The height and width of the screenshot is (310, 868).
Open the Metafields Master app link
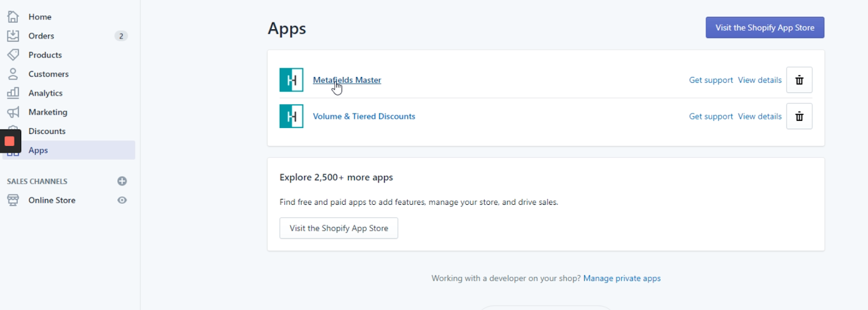tap(347, 80)
